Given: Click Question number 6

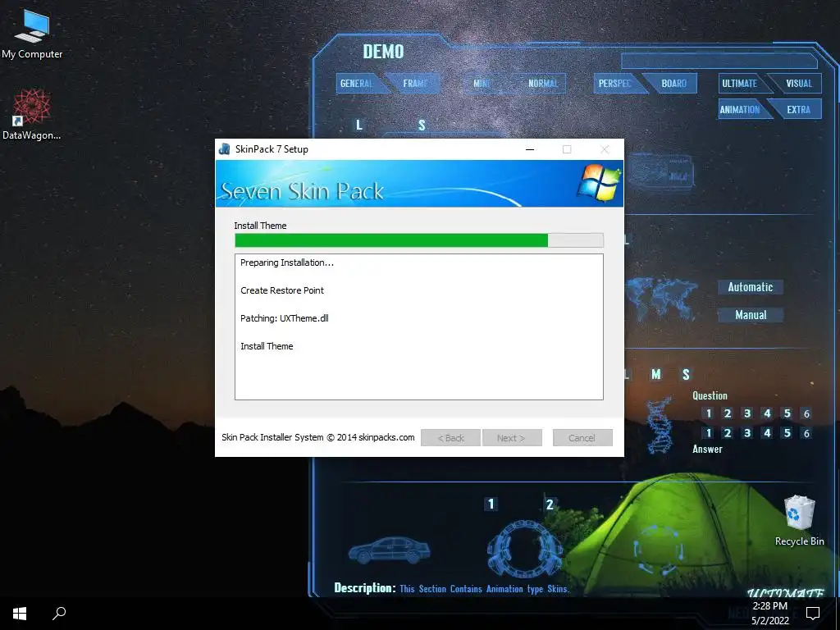Looking at the screenshot, I should tap(806, 413).
